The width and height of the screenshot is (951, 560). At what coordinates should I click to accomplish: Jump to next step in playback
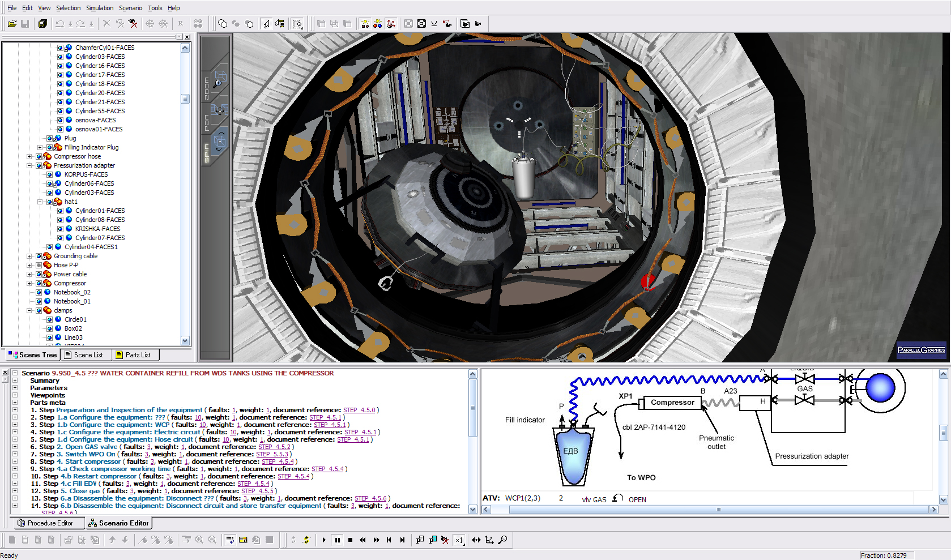[x=402, y=540]
